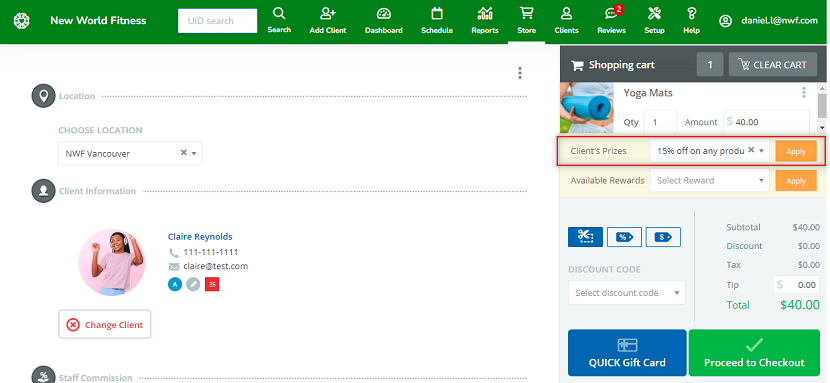830x383 pixels.
Task: Open Claire Reynolds profile photo
Action: 112,262
